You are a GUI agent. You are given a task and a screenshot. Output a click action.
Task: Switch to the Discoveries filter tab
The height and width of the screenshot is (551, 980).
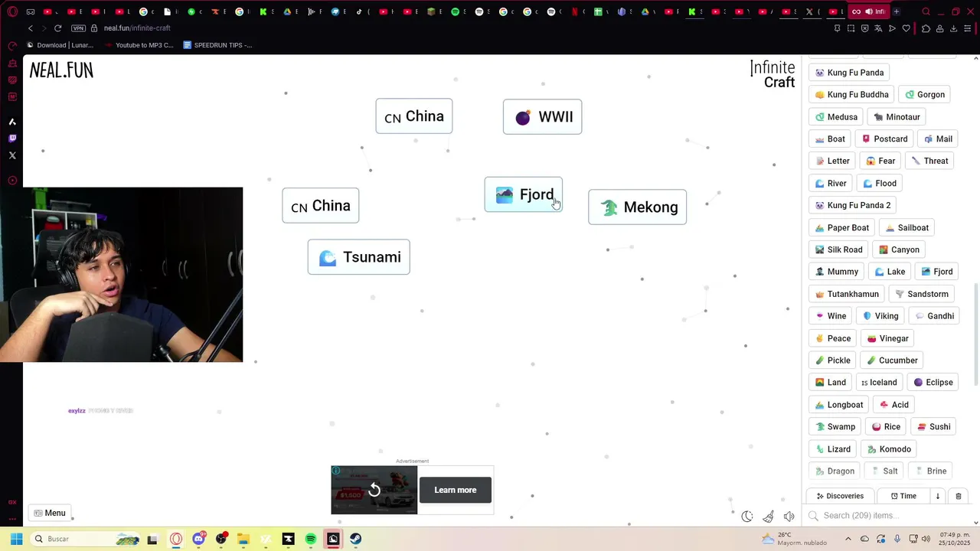click(840, 496)
